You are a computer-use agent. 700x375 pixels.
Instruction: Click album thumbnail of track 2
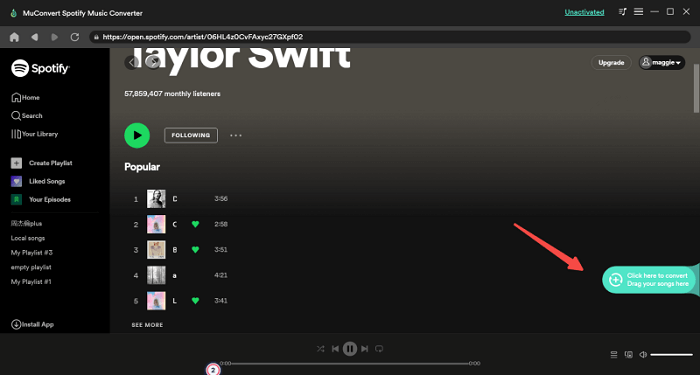(156, 224)
